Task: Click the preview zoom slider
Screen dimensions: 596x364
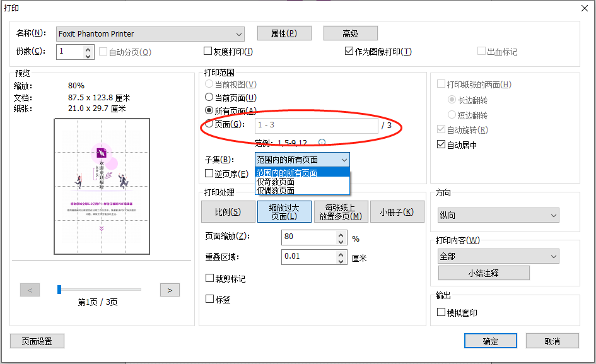Action: [59, 290]
